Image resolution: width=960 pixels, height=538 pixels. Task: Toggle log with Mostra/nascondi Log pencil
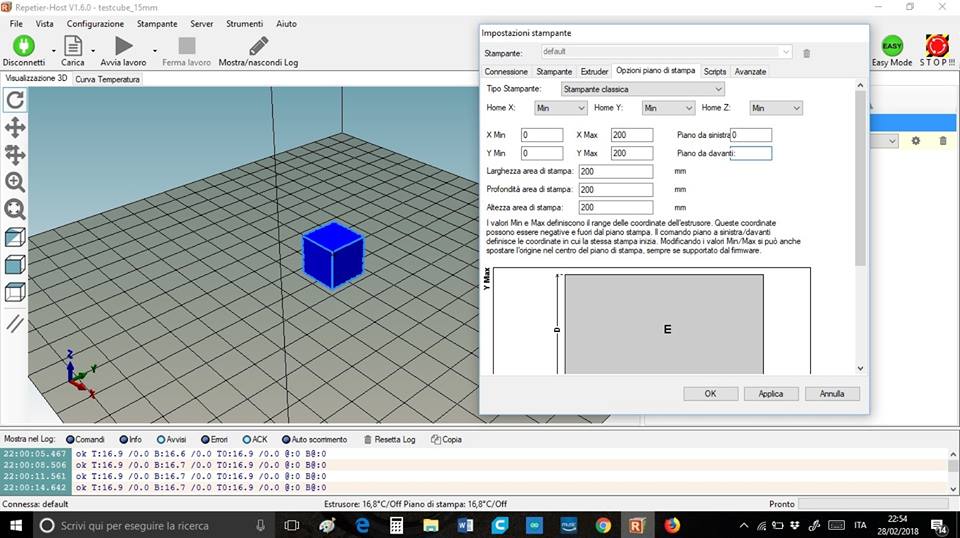click(x=258, y=46)
